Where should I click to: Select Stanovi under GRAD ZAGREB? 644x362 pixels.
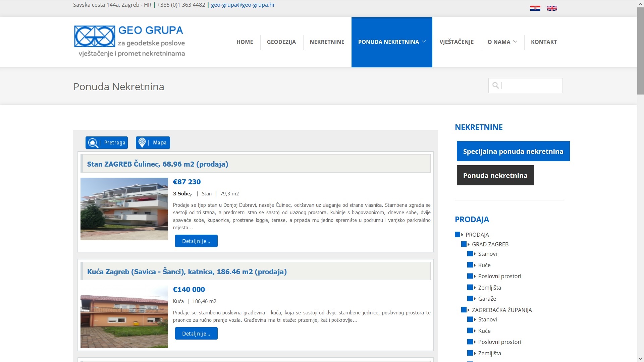click(x=487, y=254)
